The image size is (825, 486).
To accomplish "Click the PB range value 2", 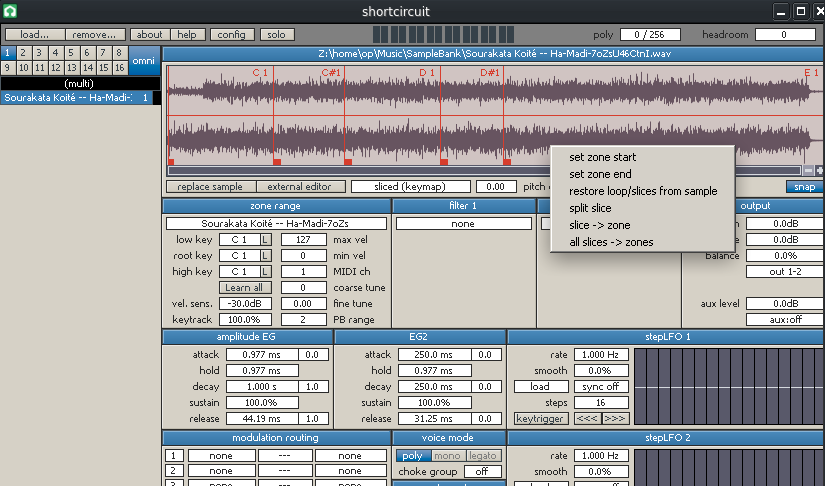I will [304, 319].
